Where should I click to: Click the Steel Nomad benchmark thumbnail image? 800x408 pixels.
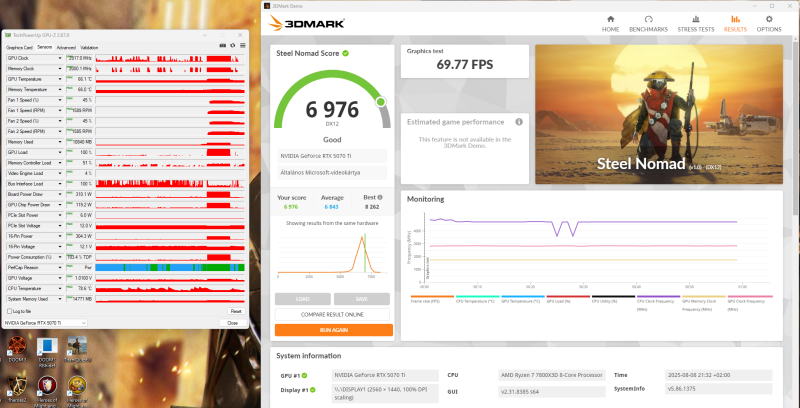click(659, 114)
